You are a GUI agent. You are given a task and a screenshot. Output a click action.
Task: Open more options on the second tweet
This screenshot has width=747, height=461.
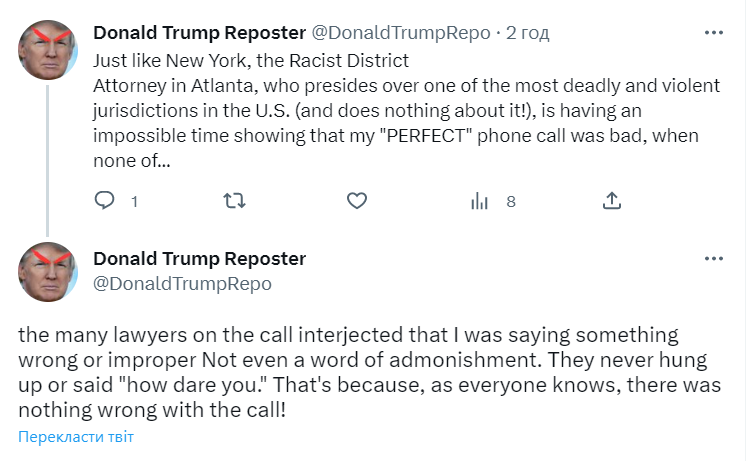[714, 259]
